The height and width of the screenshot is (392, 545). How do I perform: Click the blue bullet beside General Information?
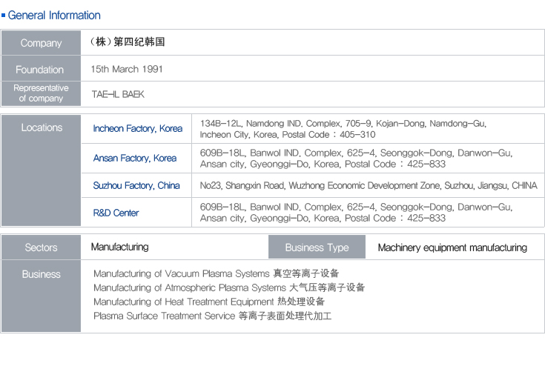pos(4,16)
